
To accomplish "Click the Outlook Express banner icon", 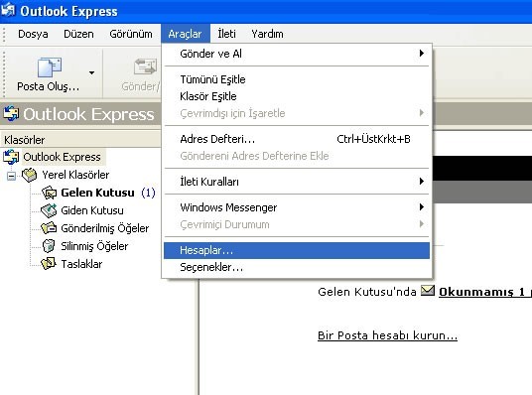I will point(11,113).
